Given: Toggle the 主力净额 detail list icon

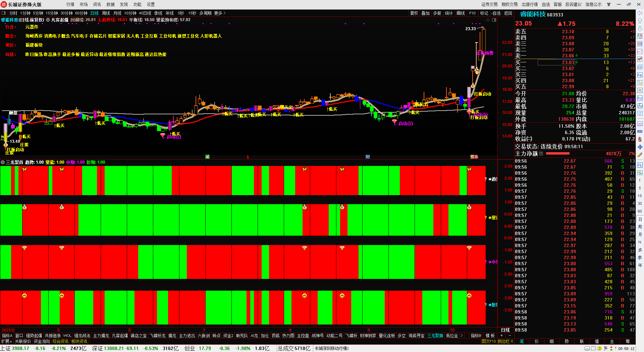Looking at the screenshot, I should point(541,154).
